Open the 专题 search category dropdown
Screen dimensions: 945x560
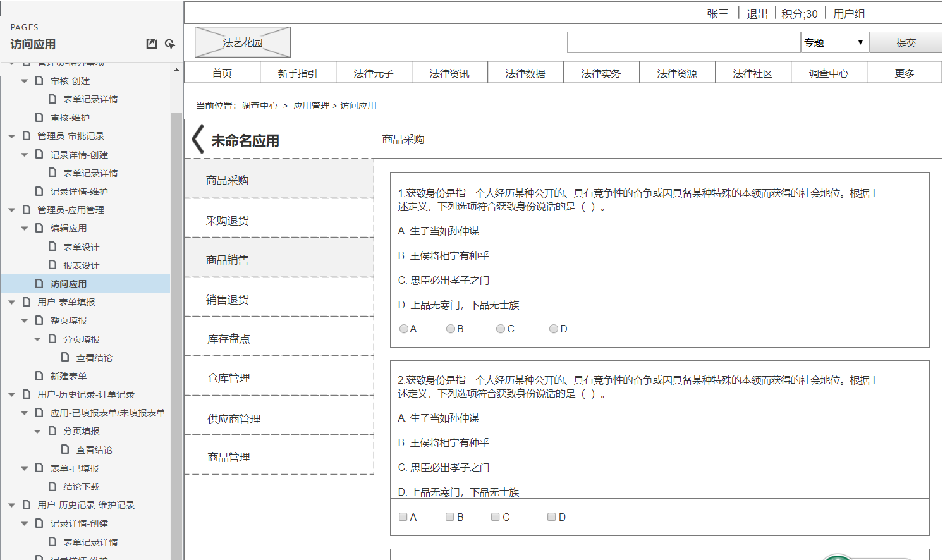pos(835,42)
